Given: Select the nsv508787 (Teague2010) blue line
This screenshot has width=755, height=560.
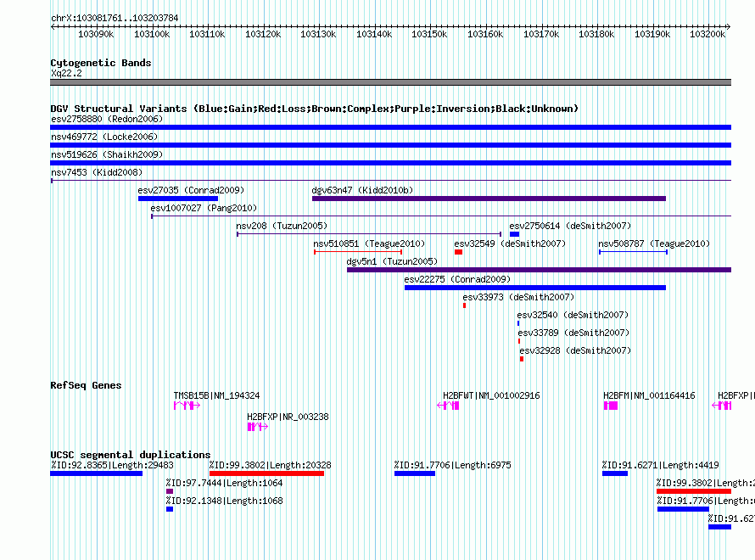Looking at the screenshot, I should pos(633,252).
